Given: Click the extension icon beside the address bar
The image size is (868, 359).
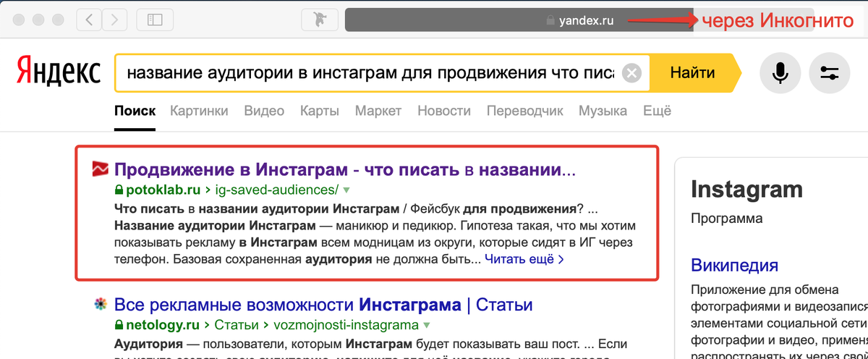Looking at the screenshot, I should pos(319,20).
